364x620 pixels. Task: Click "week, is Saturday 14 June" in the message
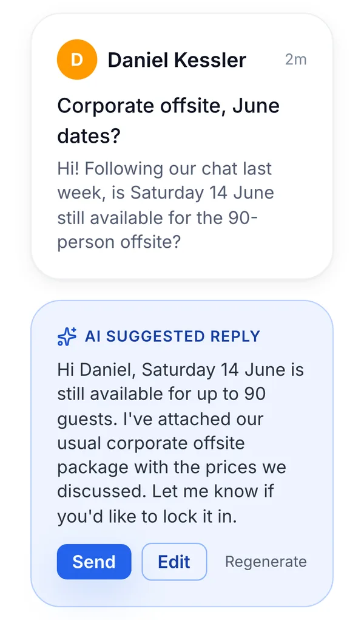[166, 193]
